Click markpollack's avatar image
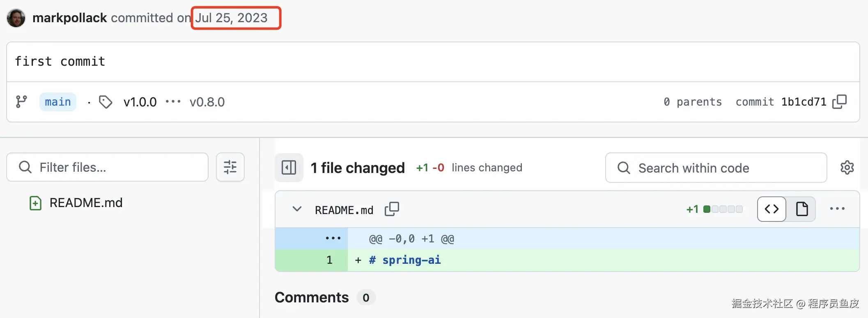Screen dimensions: 868x318 [16, 18]
